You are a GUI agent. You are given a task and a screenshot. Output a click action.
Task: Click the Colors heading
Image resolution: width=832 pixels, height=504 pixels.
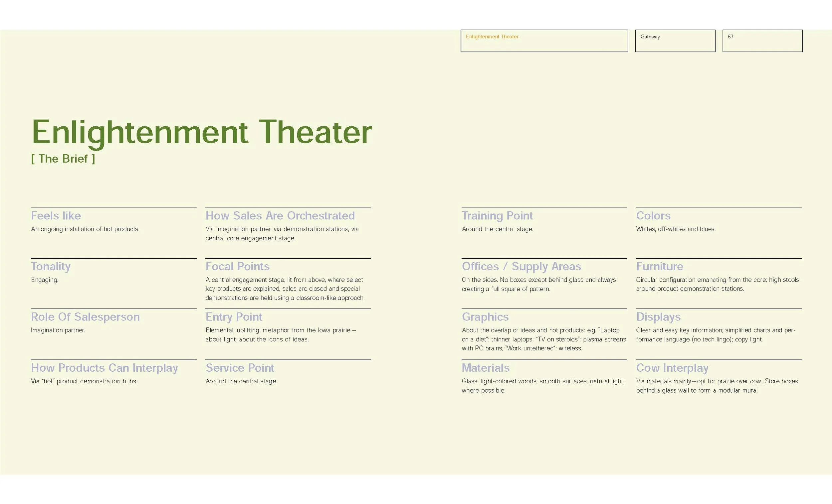click(x=653, y=215)
